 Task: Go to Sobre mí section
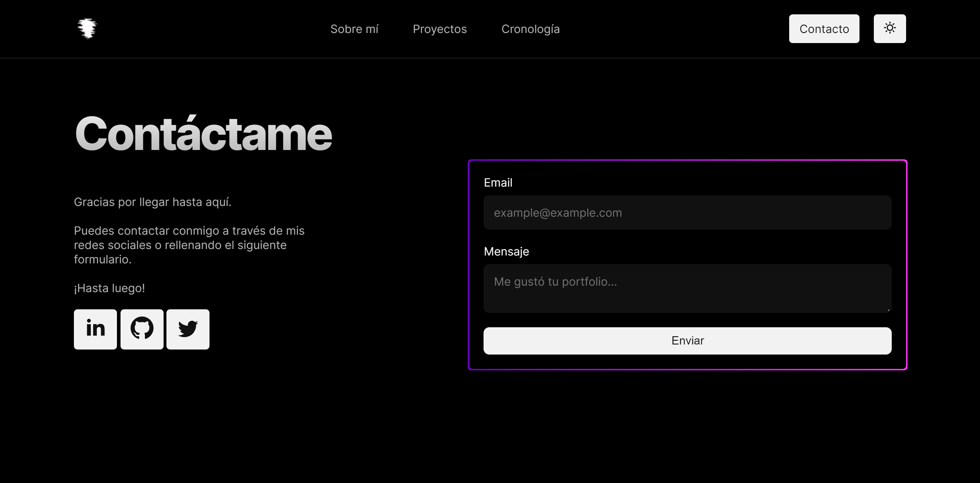[x=354, y=29]
